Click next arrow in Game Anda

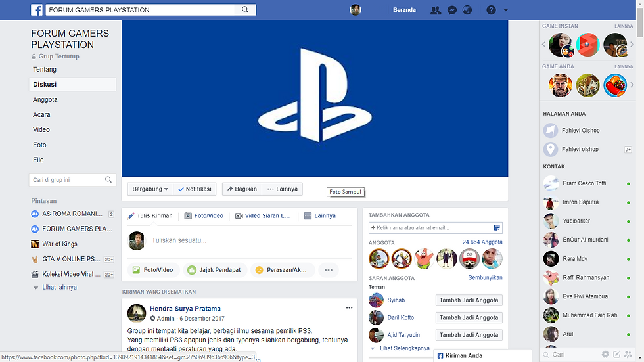[x=632, y=85]
